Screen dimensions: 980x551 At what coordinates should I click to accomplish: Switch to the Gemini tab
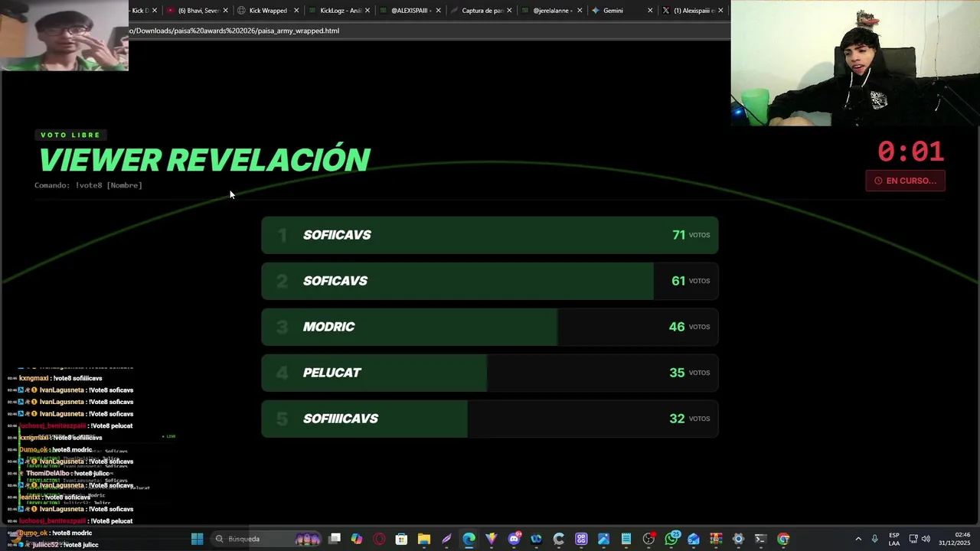coord(622,11)
